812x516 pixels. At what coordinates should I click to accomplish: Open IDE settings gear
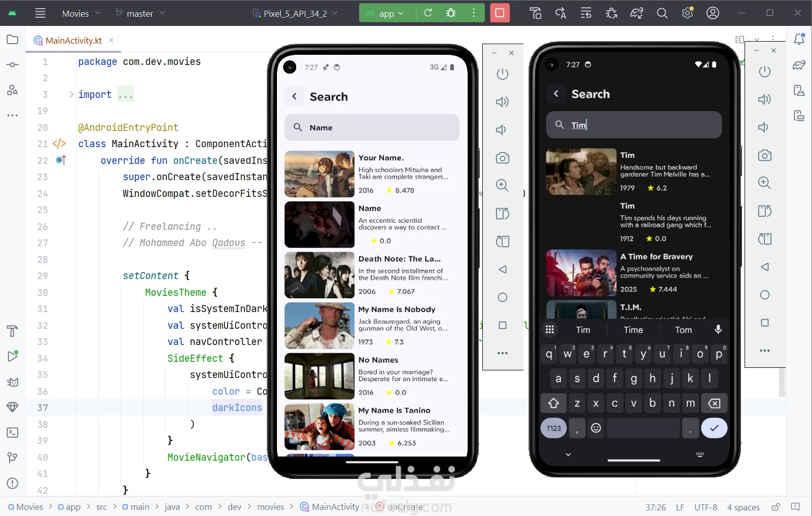687,13
